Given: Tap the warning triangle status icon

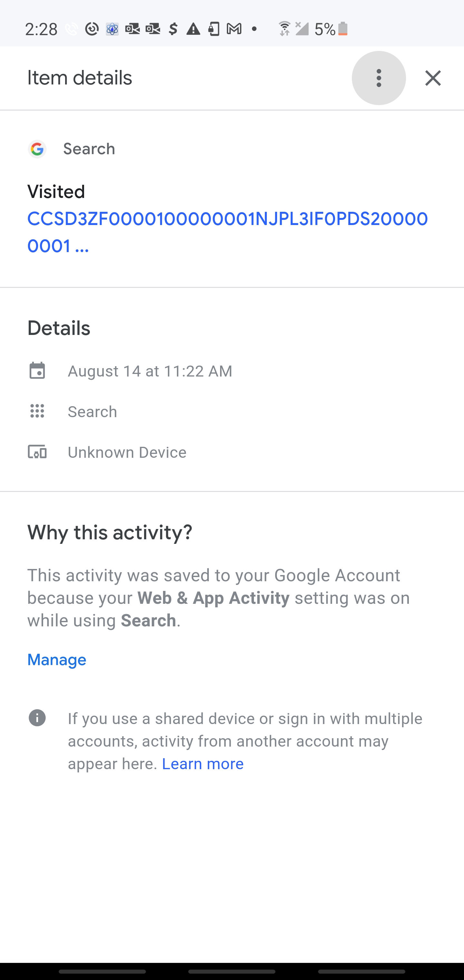Looking at the screenshot, I should (x=193, y=29).
